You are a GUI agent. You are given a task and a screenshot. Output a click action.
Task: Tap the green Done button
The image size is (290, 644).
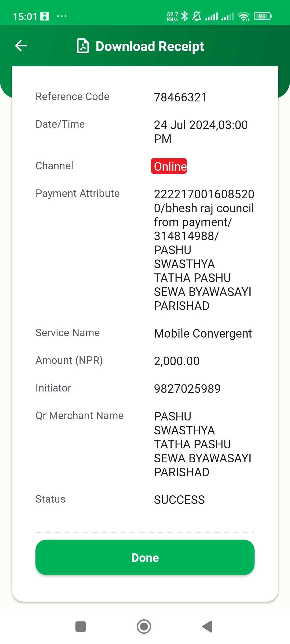pyautogui.click(x=145, y=557)
